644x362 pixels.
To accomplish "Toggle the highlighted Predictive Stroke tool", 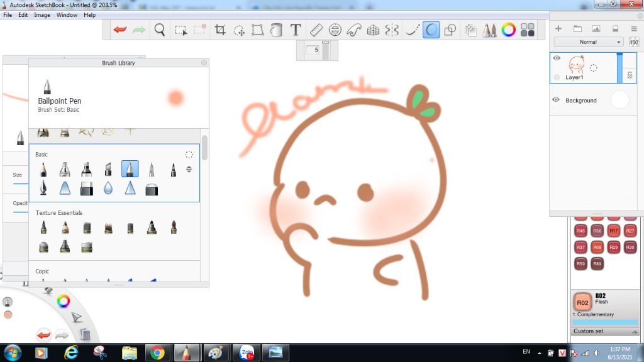I will pos(431,30).
